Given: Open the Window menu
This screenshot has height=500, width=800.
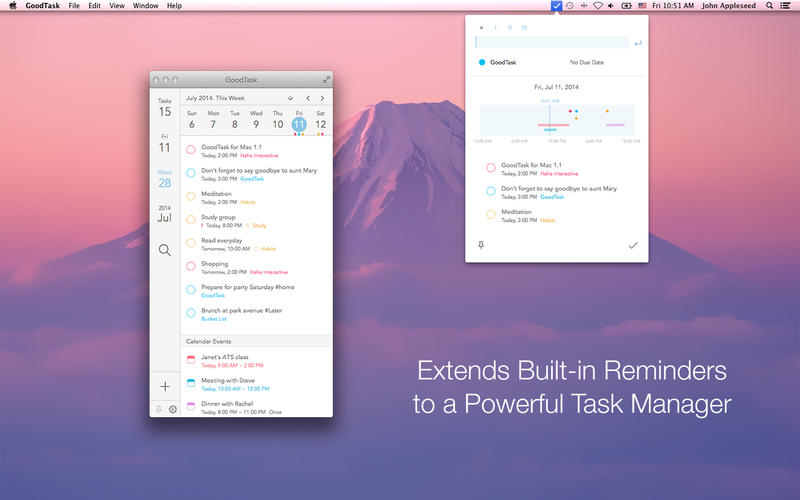Looking at the screenshot, I should coord(145,6).
